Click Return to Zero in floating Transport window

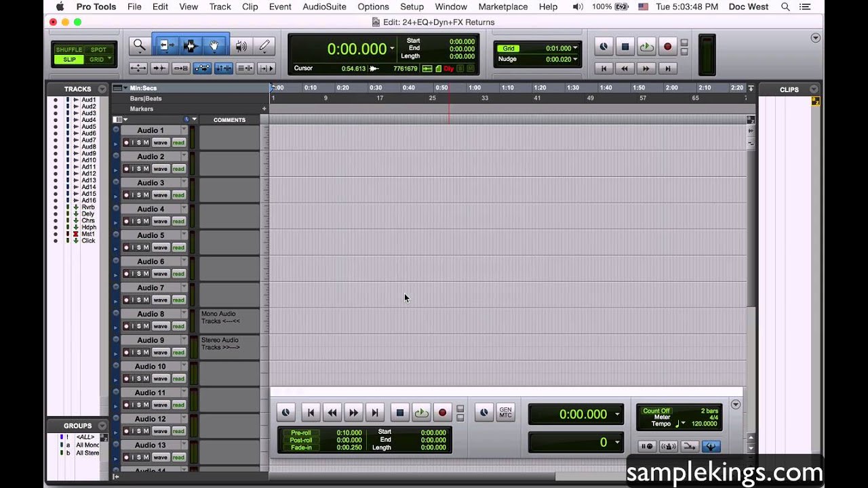(x=311, y=413)
